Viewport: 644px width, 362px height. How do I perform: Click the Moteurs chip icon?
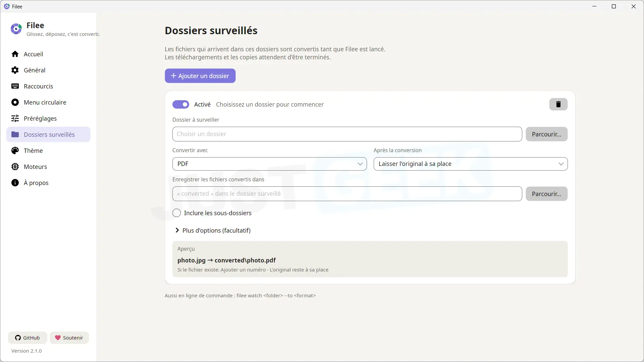(15, 167)
